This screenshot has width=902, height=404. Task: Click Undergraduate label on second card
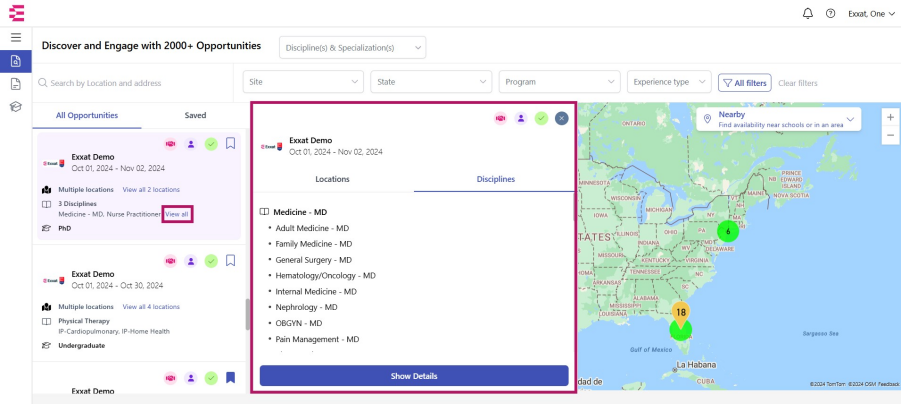click(81, 346)
